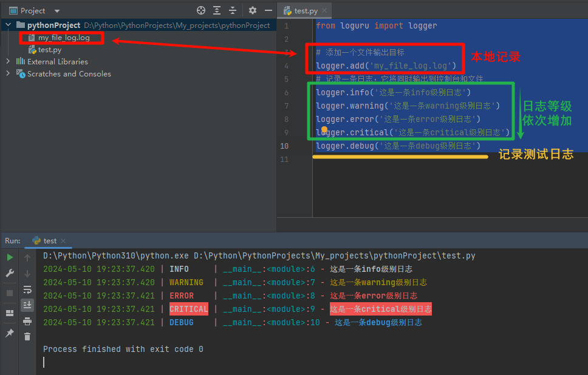This screenshot has width=588, height=375.
Task: Open Project panel settings gear
Action: point(253,10)
